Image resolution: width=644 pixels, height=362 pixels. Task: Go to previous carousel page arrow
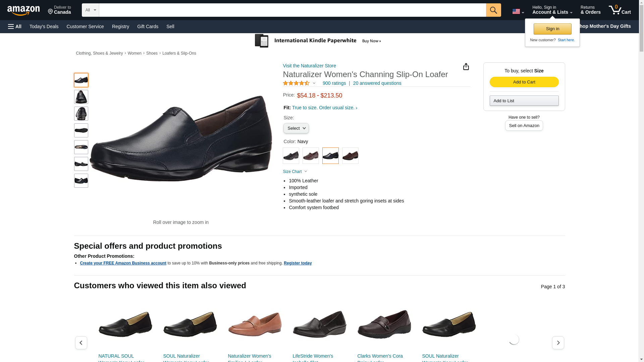pos(81,343)
